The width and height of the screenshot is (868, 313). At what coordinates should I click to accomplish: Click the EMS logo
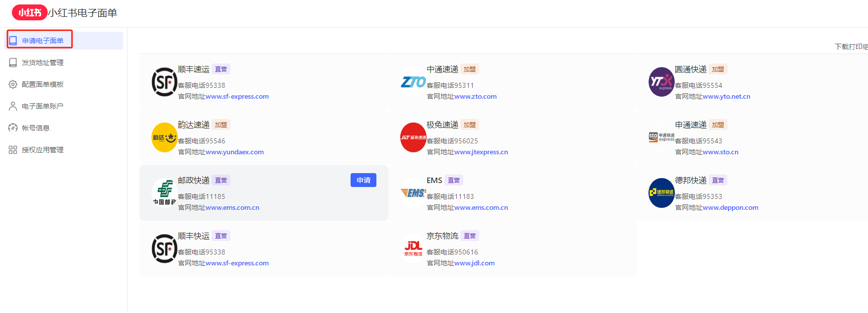413,193
